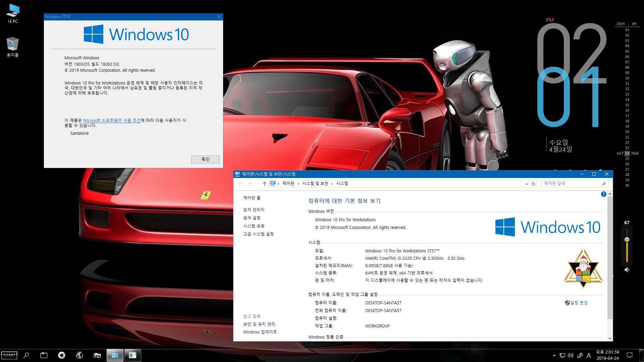644x362 pixels.
Task: Open Microsoft 소프트웨어 사용 조건 link
Action: point(112,120)
